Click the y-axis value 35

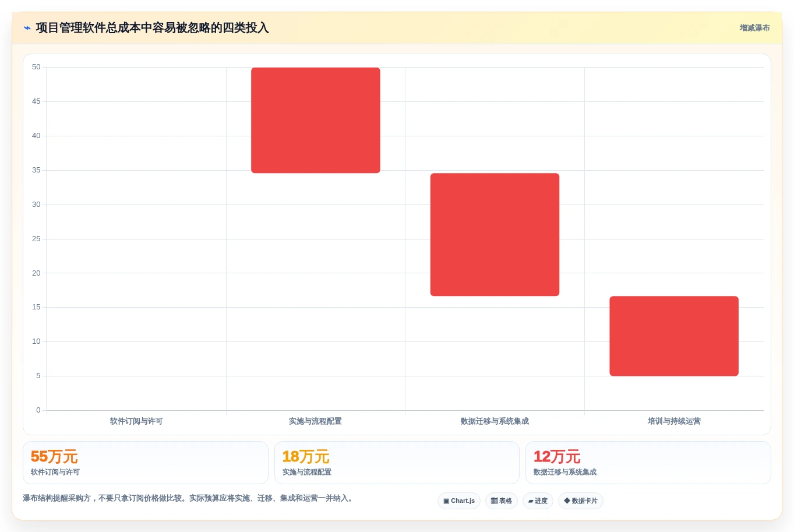[x=36, y=170]
